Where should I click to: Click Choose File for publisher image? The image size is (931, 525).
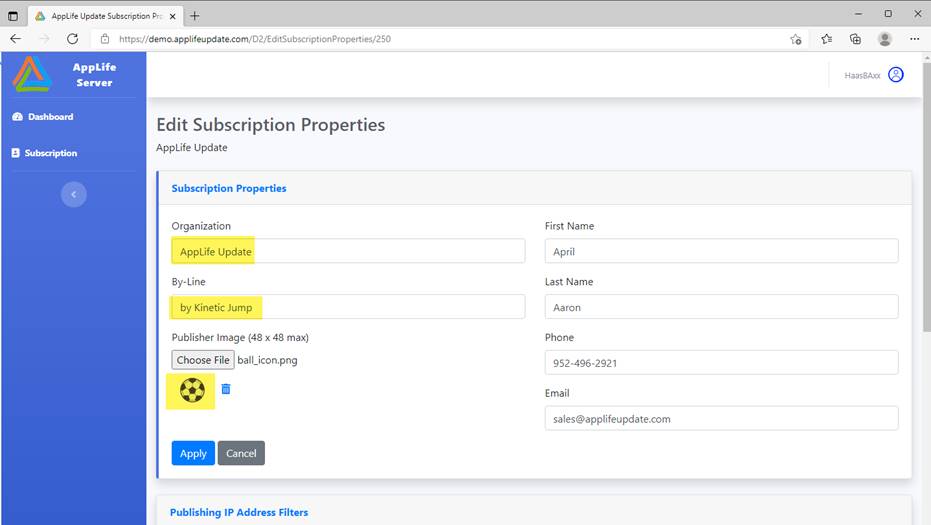(203, 360)
